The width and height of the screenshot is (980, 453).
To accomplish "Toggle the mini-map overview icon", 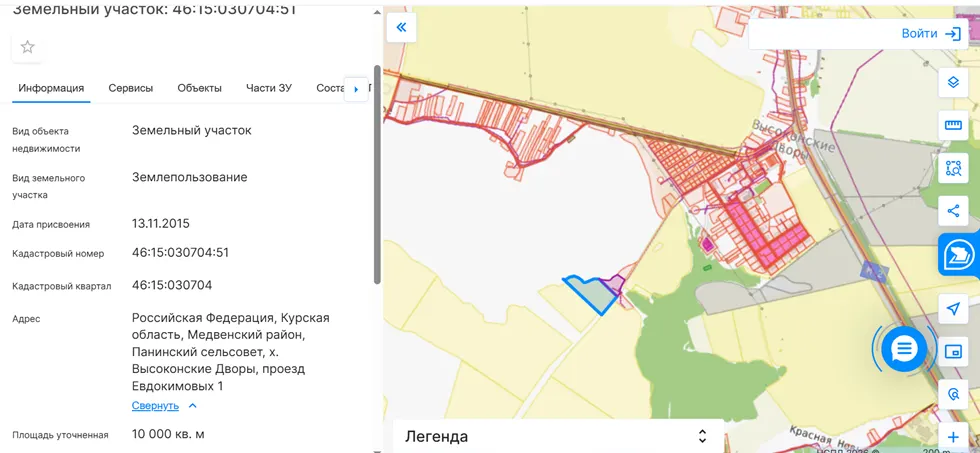I will 953,351.
